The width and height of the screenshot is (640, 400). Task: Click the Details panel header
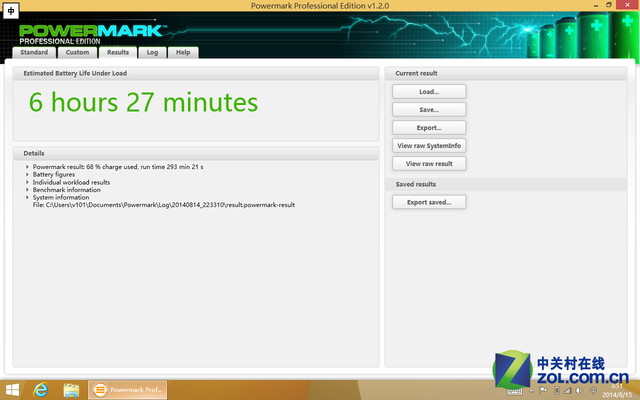pyautogui.click(x=196, y=153)
